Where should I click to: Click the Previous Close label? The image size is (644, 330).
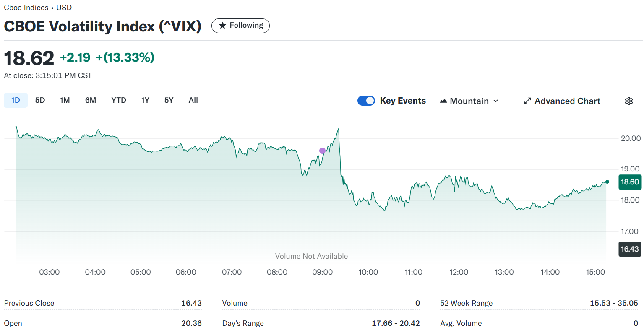(29, 303)
